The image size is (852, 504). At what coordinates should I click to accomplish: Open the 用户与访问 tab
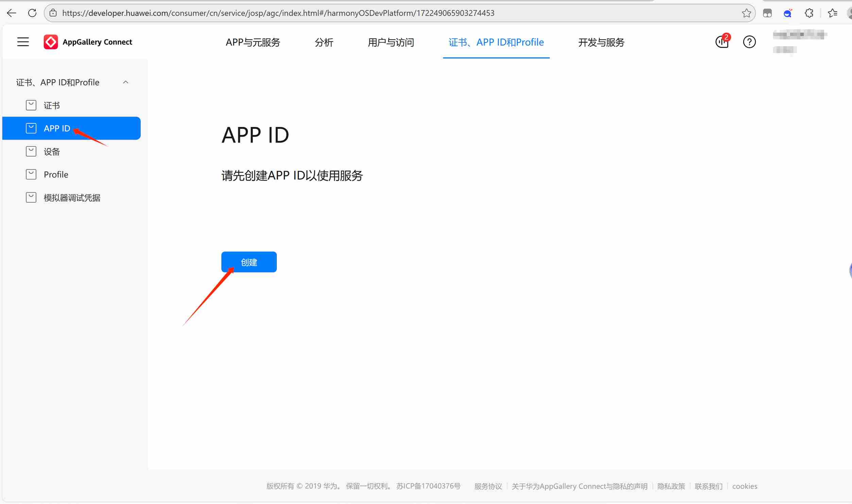coord(391,42)
